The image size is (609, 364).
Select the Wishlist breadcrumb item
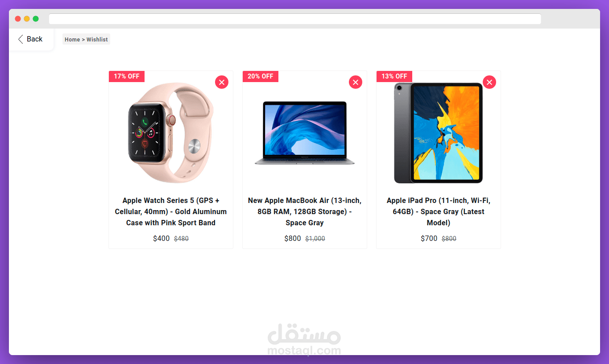coord(97,40)
